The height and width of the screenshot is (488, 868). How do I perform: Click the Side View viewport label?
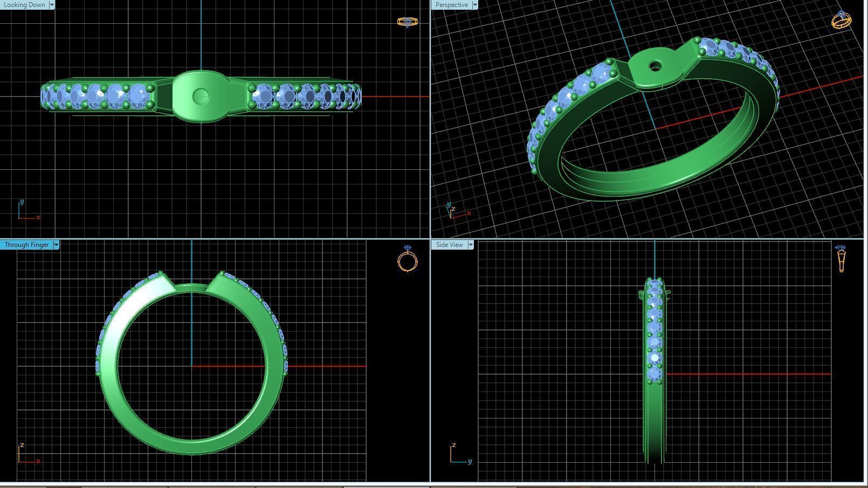click(x=449, y=245)
